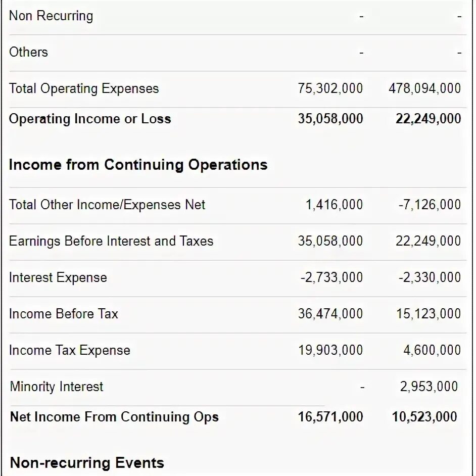Click the 478,094,000 operating expenses value
This screenshot has height=476, width=476.
[x=424, y=88]
